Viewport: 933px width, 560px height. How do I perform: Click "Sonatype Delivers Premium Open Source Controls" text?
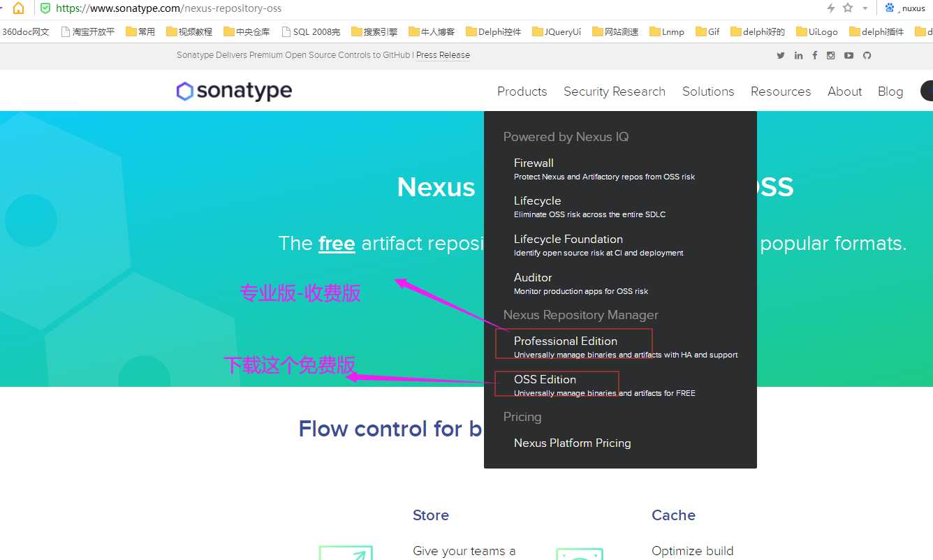pyautogui.click(x=293, y=55)
